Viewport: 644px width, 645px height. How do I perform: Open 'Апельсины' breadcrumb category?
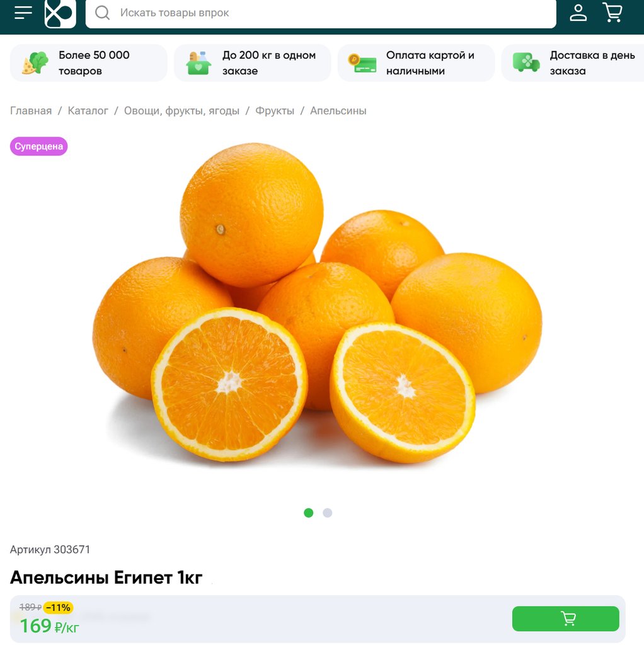[338, 111]
